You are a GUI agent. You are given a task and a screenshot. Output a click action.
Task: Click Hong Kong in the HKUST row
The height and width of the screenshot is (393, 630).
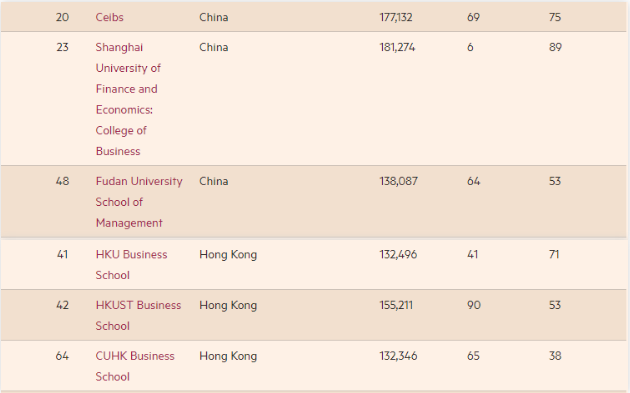point(228,305)
